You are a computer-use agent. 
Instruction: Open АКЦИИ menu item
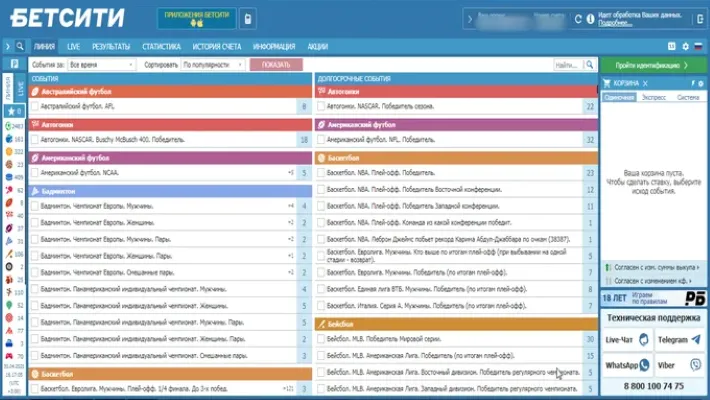(317, 46)
